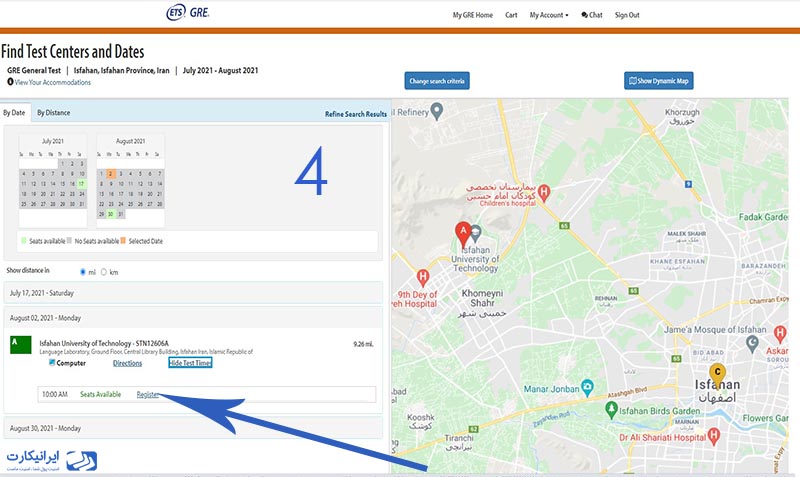Select August 2 orange calendar date
The height and width of the screenshot is (477, 800).
pyautogui.click(x=111, y=174)
